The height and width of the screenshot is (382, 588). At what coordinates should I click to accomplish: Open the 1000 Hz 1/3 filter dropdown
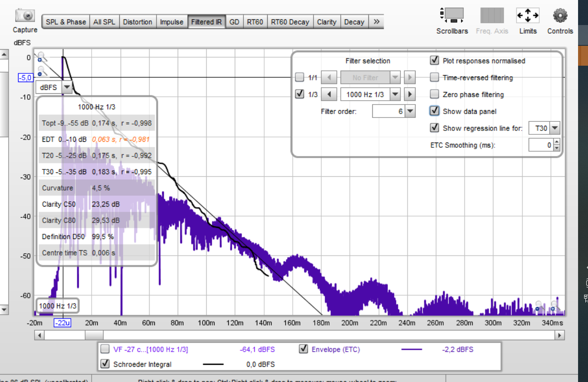click(395, 94)
